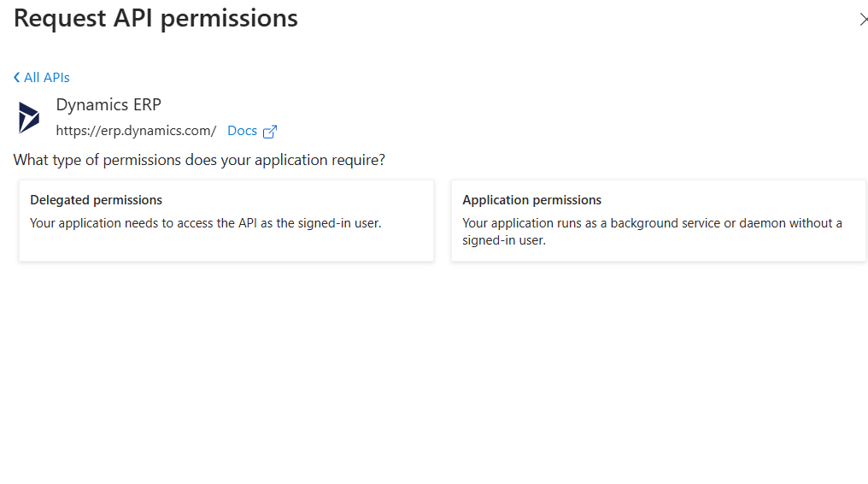This screenshot has width=868, height=484.
Task: Click 'Your application runs as a background service' description
Action: pyautogui.click(x=652, y=232)
